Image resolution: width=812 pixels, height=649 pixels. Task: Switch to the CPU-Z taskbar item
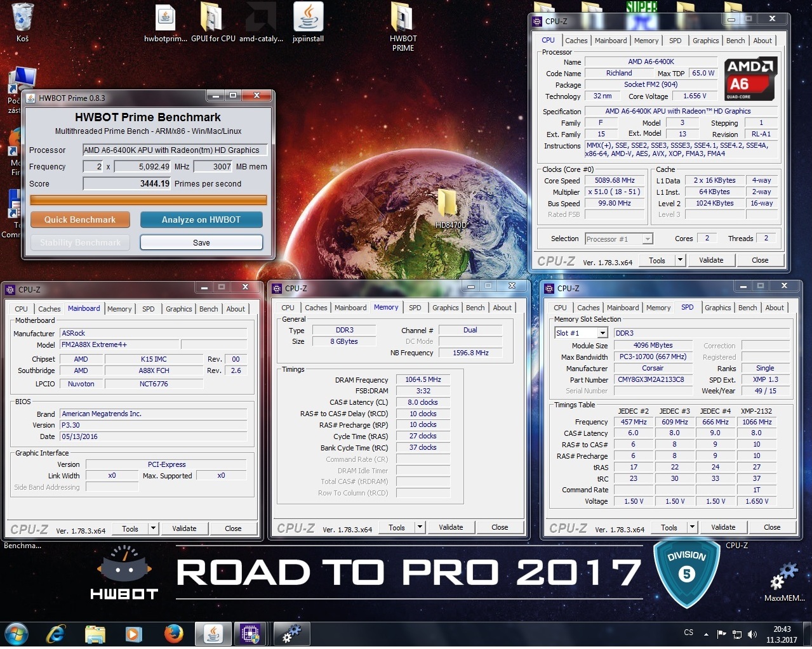coord(251,634)
